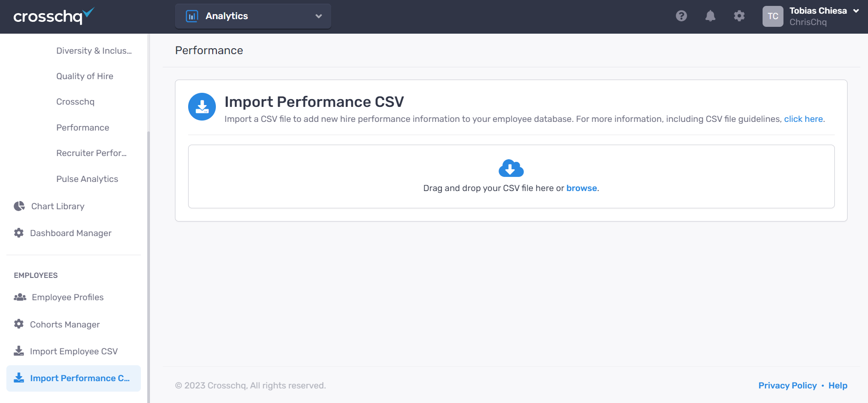Screen dimensions: 868x403
Task: Follow the 'click here' guidelines link
Action: click(803, 119)
